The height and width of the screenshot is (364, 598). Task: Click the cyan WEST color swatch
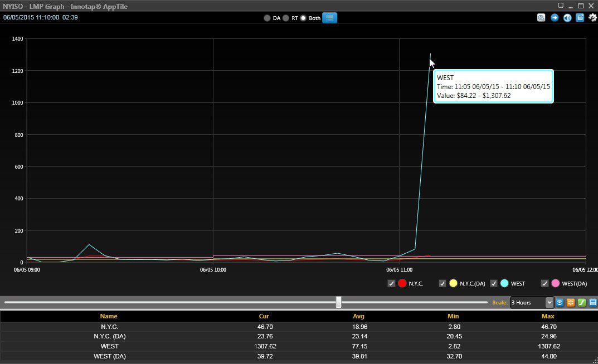point(504,283)
